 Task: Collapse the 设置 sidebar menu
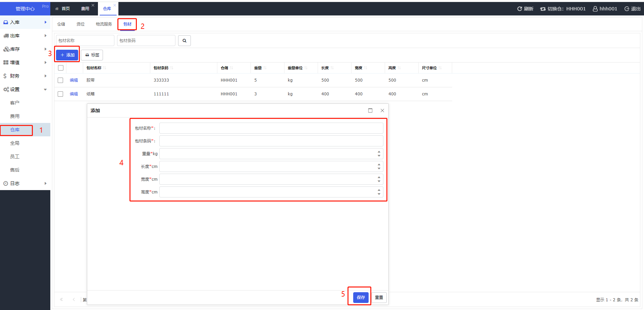click(25, 89)
